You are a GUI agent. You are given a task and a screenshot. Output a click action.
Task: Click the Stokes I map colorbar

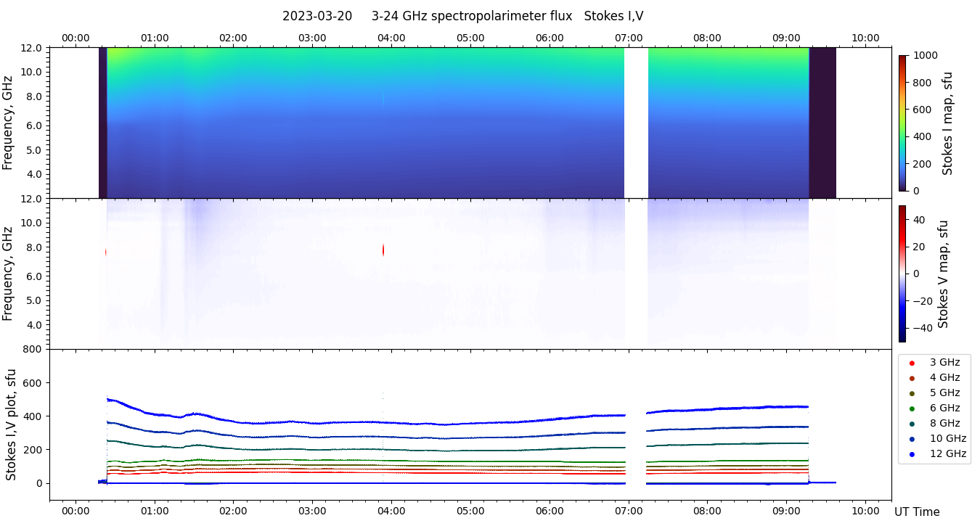(902, 123)
